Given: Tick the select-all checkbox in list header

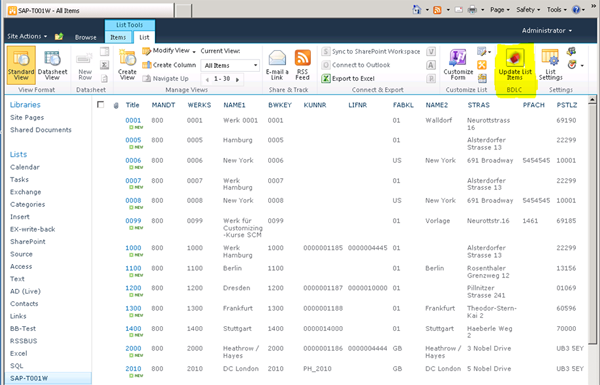Looking at the screenshot, I should (101, 104).
